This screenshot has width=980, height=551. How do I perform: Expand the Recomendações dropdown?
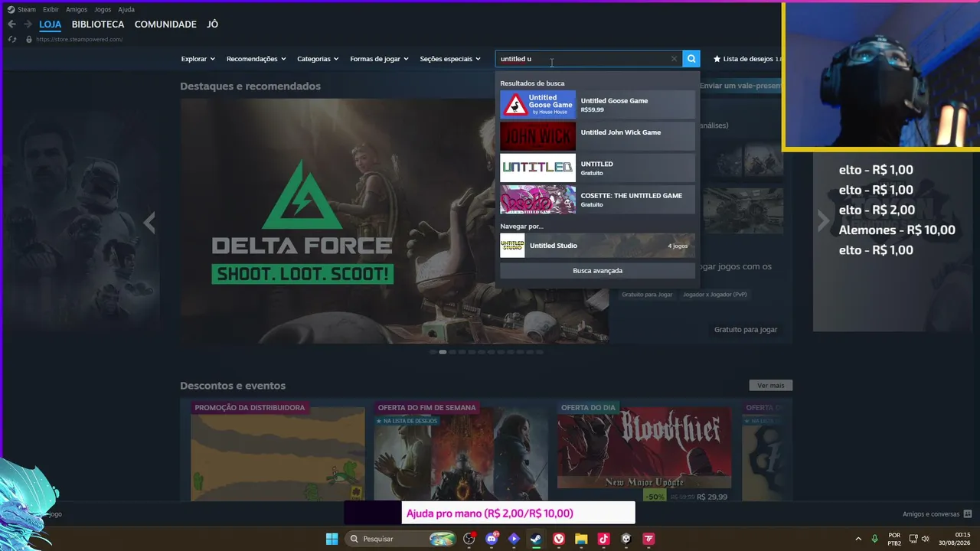point(256,59)
